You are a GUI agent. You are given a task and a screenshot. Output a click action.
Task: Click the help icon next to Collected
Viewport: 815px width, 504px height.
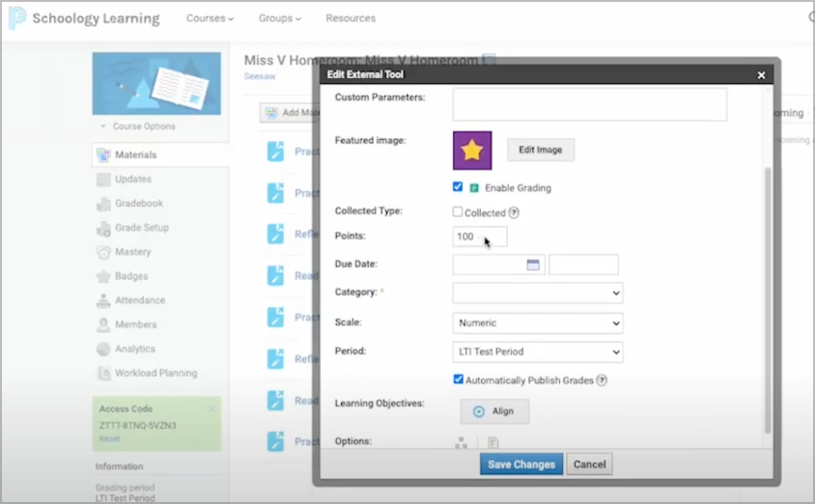514,213
